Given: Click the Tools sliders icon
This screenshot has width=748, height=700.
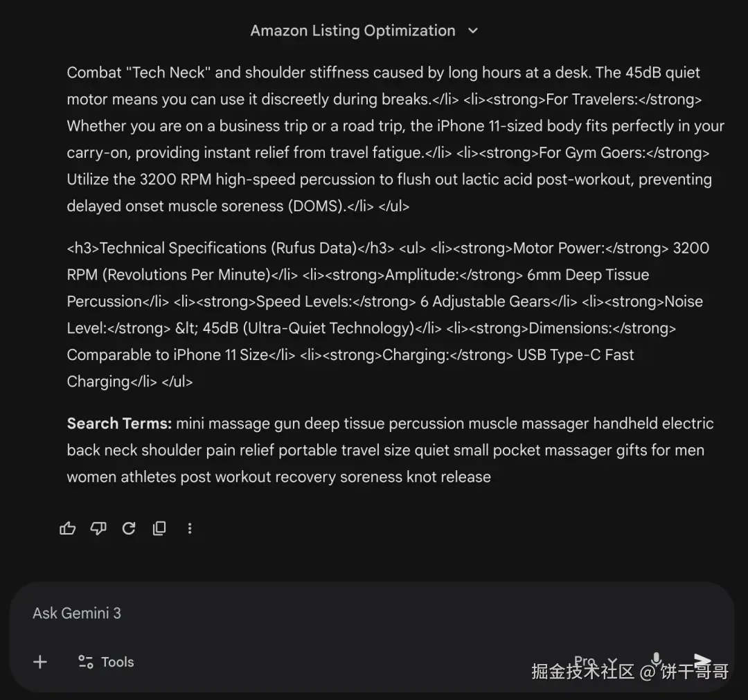Looking at the screenshot, I should 86,662.
